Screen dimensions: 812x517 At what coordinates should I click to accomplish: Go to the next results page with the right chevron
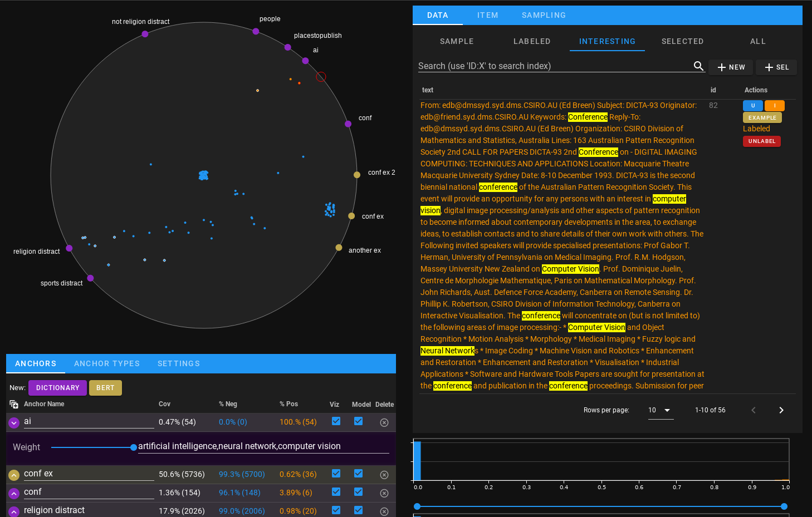(781, 410)
